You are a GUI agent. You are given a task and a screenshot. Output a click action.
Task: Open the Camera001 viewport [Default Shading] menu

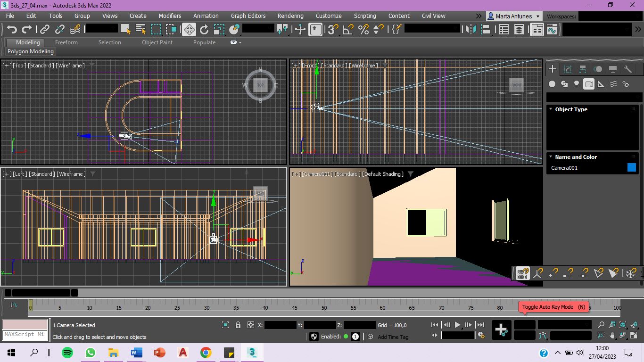coord(383,174)
